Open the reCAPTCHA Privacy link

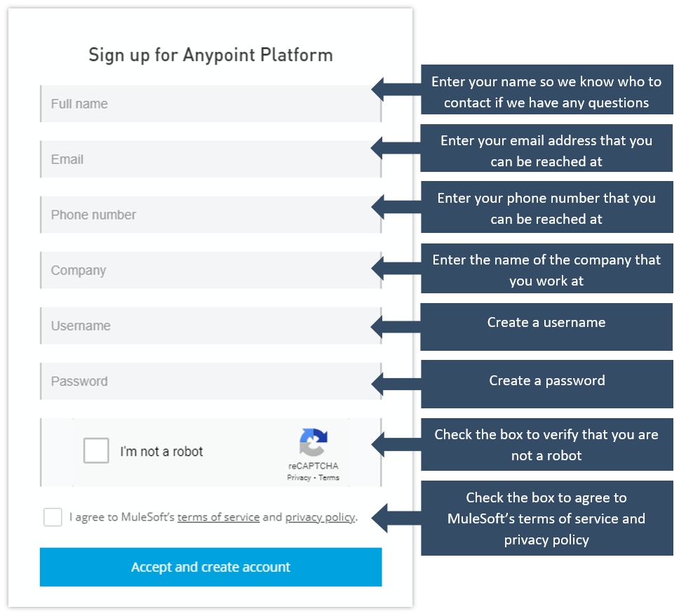tap(299, 478)
